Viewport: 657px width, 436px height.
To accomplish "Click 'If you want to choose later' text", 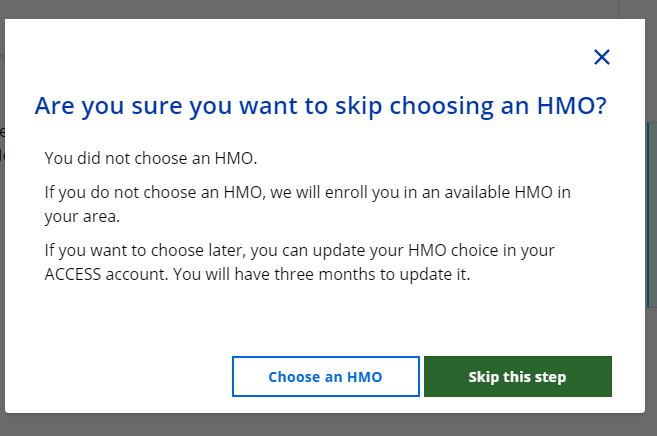I will pyautogui.click(x=142, y=249).
